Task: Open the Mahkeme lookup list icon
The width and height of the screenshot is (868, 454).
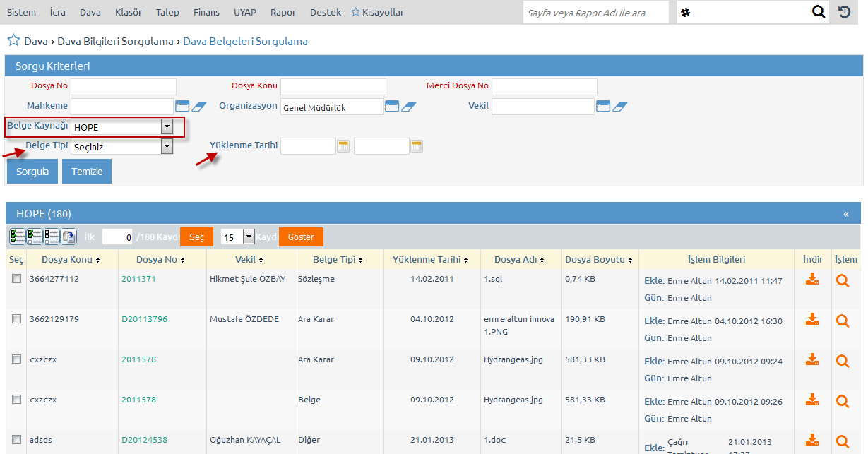Action: [x=182, y=106]
